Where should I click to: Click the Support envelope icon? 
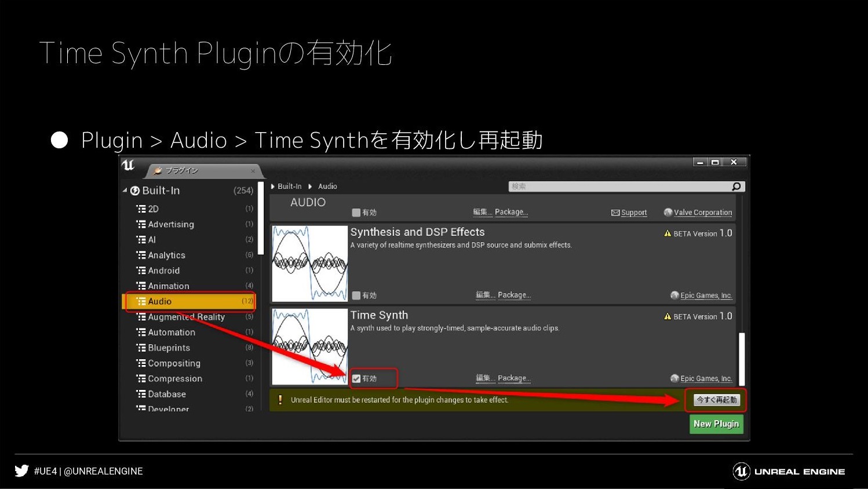[615, 213]
